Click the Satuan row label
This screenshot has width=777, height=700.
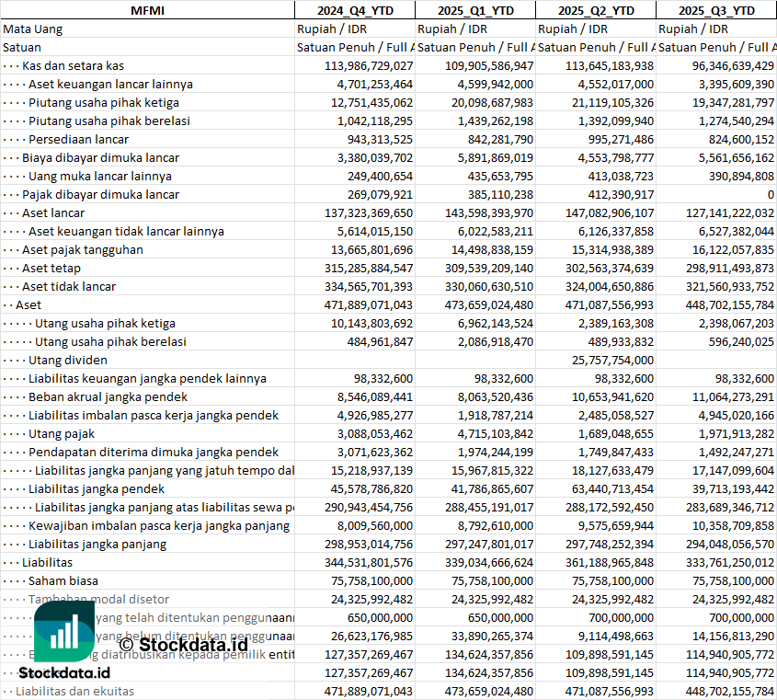click(22, 48)
